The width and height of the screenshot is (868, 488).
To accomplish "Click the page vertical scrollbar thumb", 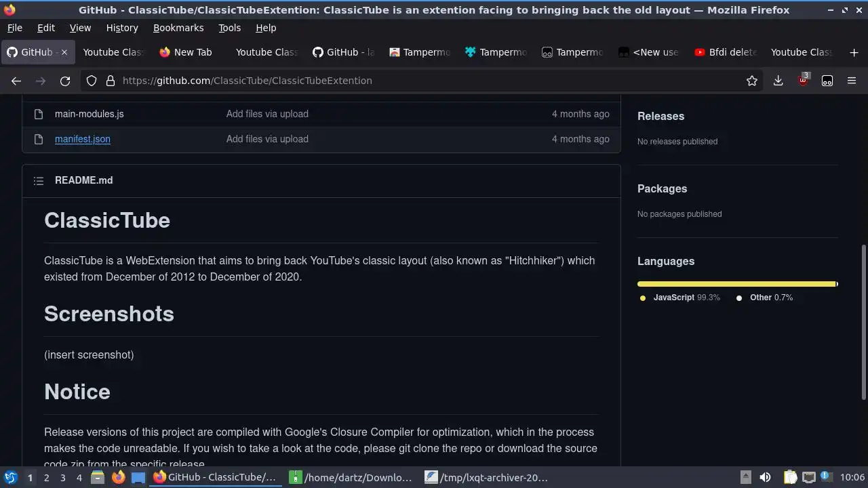I will pos(863,322).
